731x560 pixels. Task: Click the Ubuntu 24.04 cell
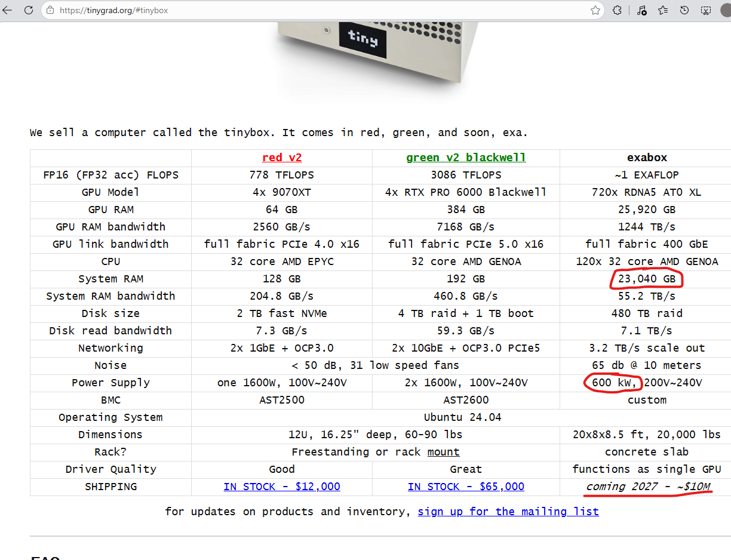point(461,417)
